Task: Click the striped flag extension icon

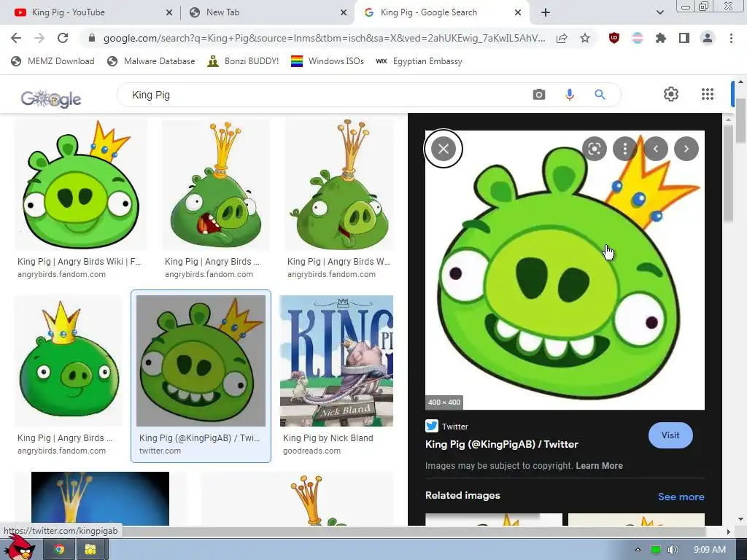Action: tap(638, 38)
